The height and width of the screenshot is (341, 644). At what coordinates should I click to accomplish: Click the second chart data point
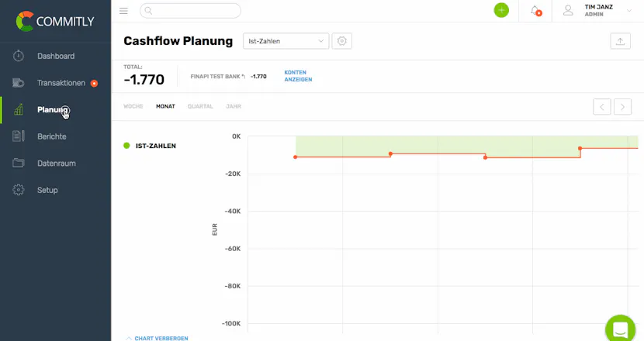point(390,154)
